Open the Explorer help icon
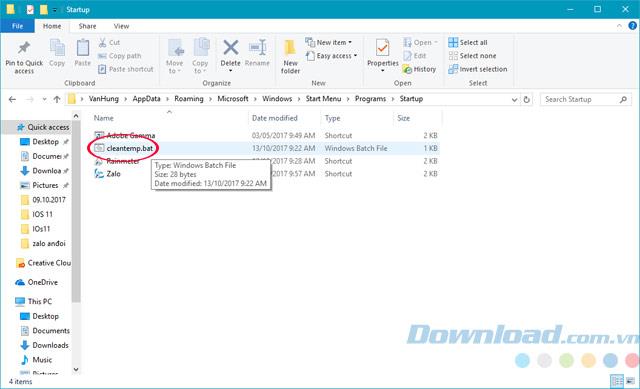This screenshot has width=640, height=389. [x=632, y=26]
